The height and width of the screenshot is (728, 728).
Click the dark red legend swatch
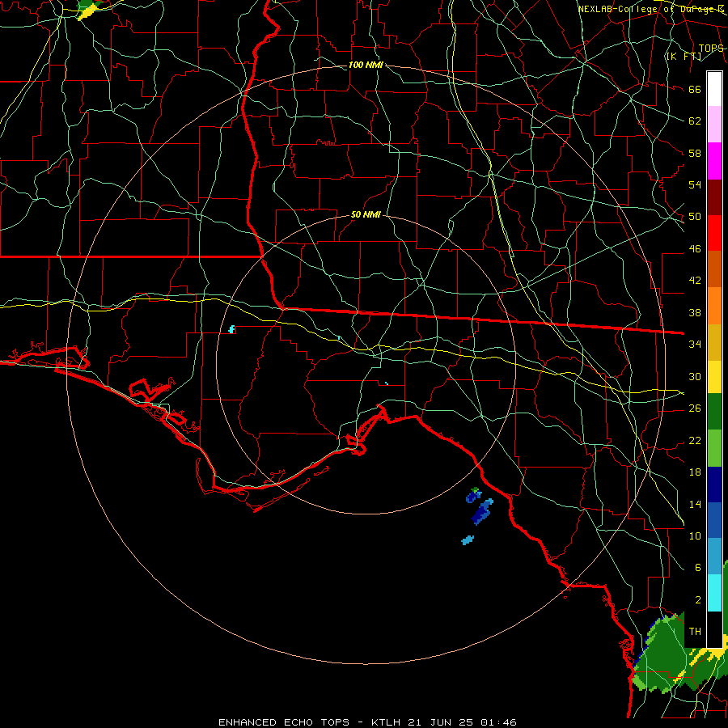click(x=714, y=197)
